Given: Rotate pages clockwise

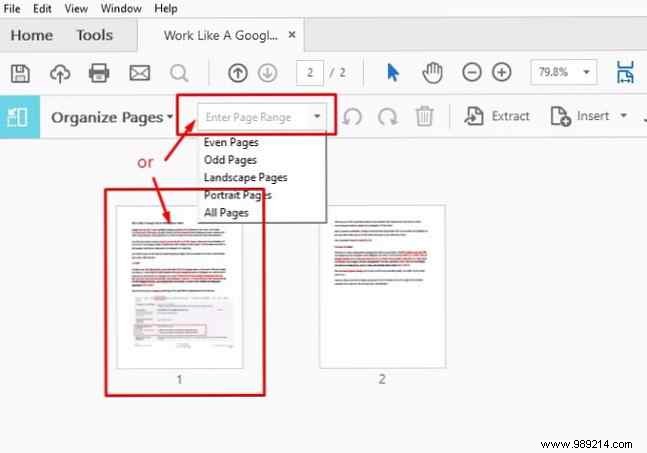Looking at the screenshot, I should tap(387, 117).
